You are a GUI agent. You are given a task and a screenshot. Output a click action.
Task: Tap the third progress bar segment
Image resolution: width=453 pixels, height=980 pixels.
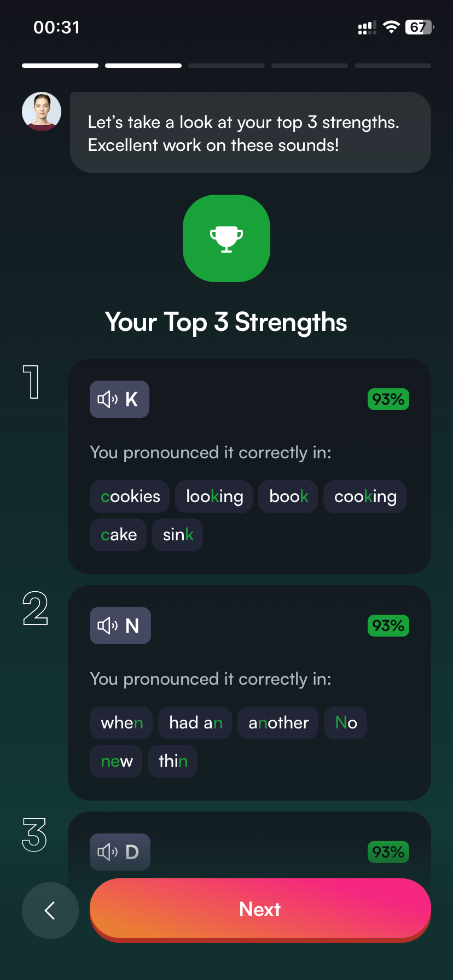226,66
